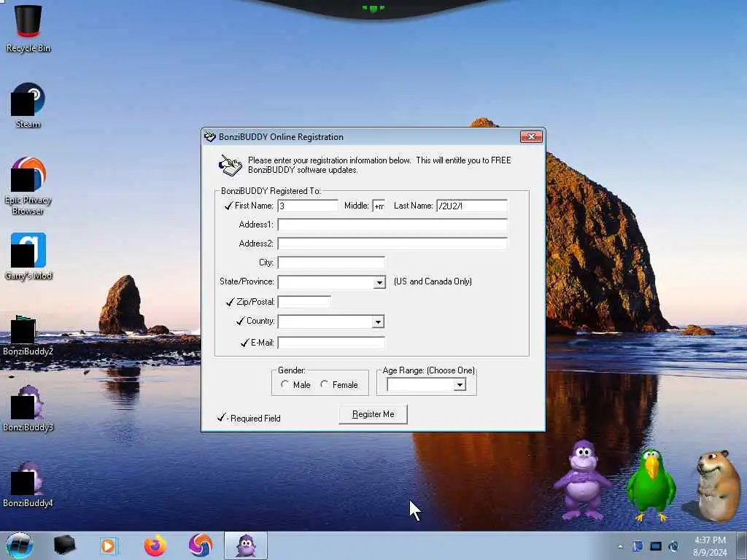This screenshot has width=747, height=560.
Task: Select the Female gender radio button
Action: point(325,384)
